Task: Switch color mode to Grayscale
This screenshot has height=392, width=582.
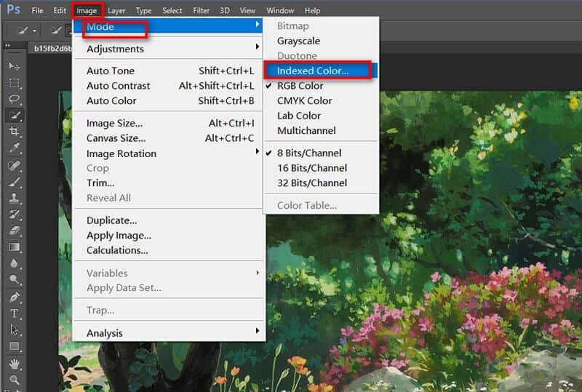Action: coord(298,41)
